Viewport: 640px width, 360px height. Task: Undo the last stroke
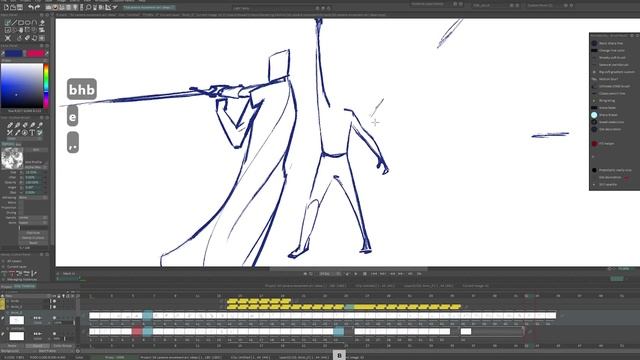[31, 7]
